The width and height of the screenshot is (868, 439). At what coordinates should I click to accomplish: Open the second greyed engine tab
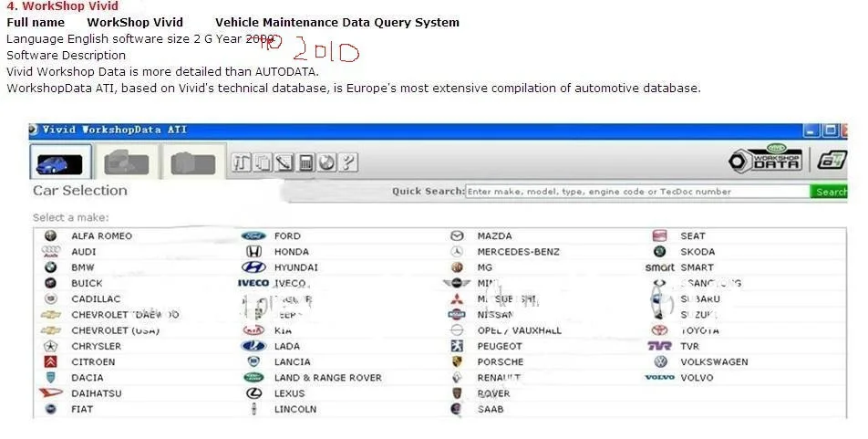126,162
